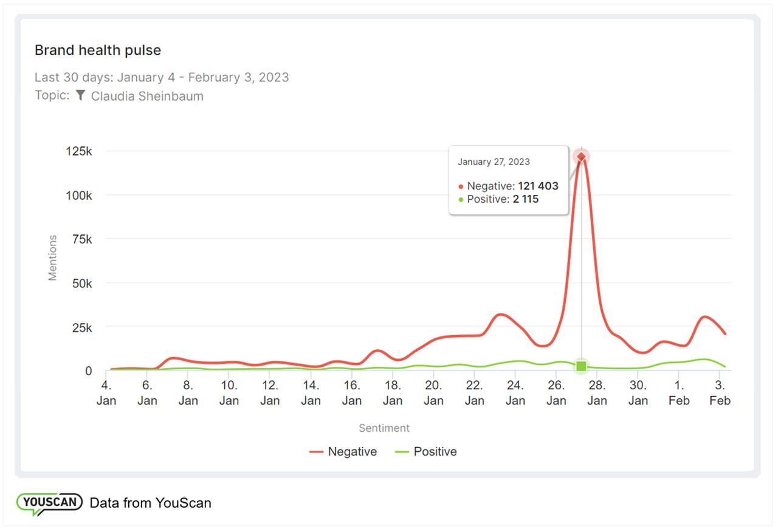Click the Mentions y-axis title
Image resolution: width=778 pixels, height=532 pixels.
[53, 258]
